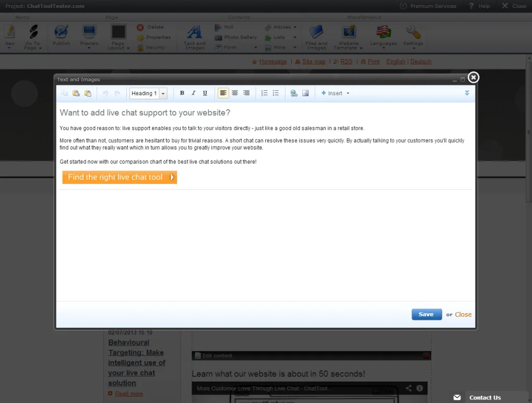Close the dialog with round X button
The width and height of the screenshot is (532, 403).
coord(474,77)
